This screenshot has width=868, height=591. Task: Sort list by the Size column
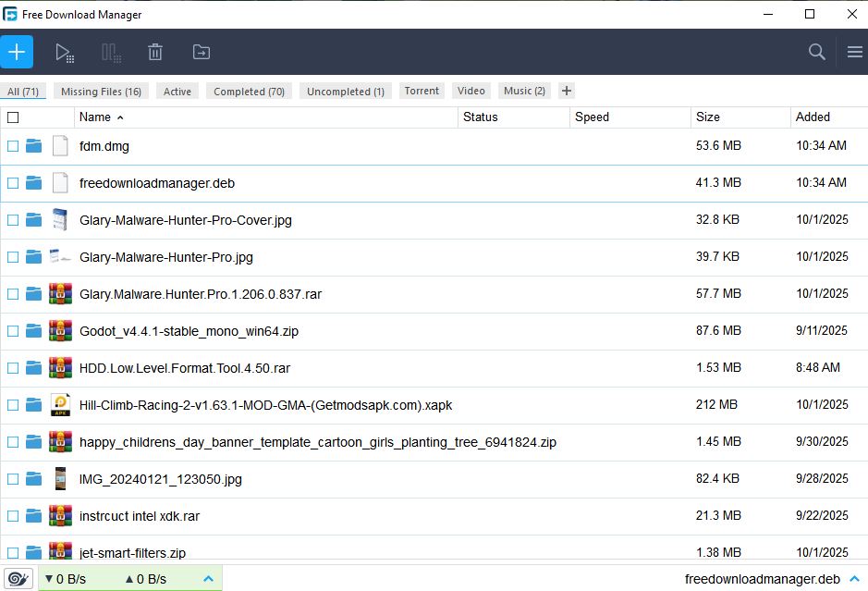click(708, 117)
